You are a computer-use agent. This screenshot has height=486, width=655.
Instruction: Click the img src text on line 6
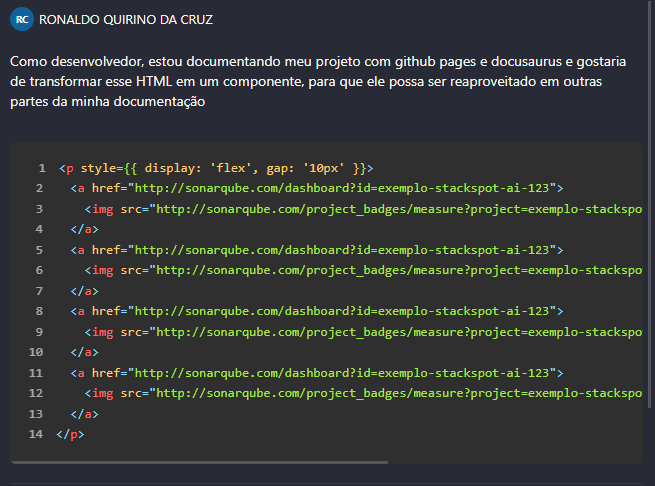click(x=363, y=270)
